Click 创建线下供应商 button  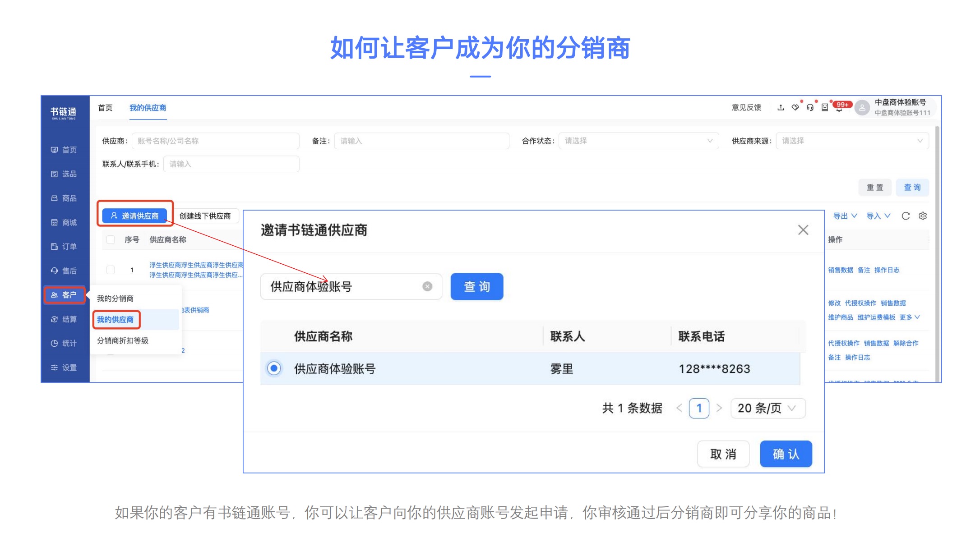coord(205,216)
